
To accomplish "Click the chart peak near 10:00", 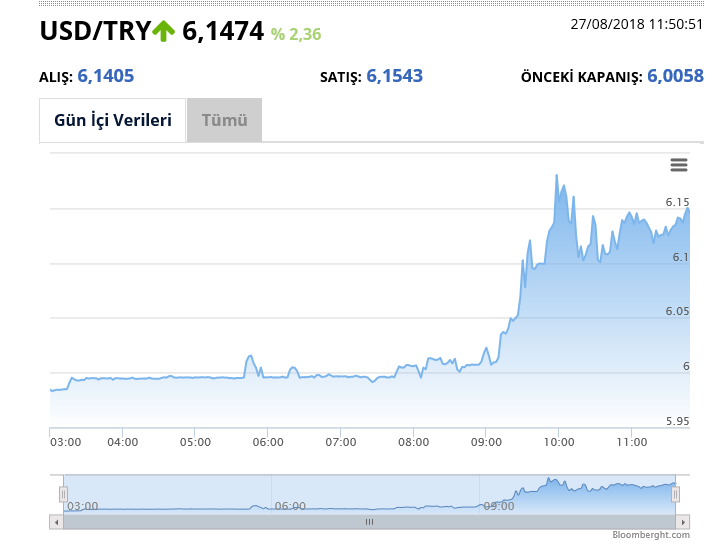I will click(x=557, y=176).
